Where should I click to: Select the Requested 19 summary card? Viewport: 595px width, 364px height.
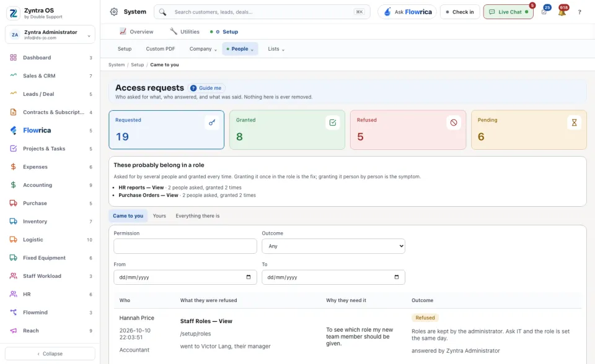click(166, 129)
